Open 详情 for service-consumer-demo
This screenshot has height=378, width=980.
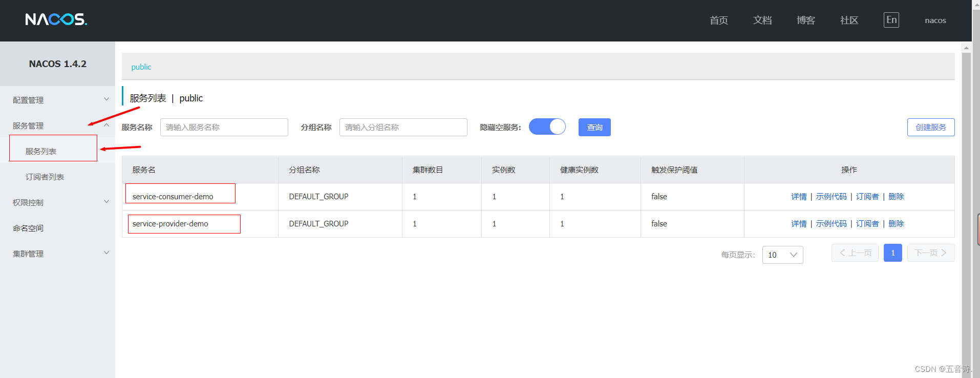[x=799, y=197]
